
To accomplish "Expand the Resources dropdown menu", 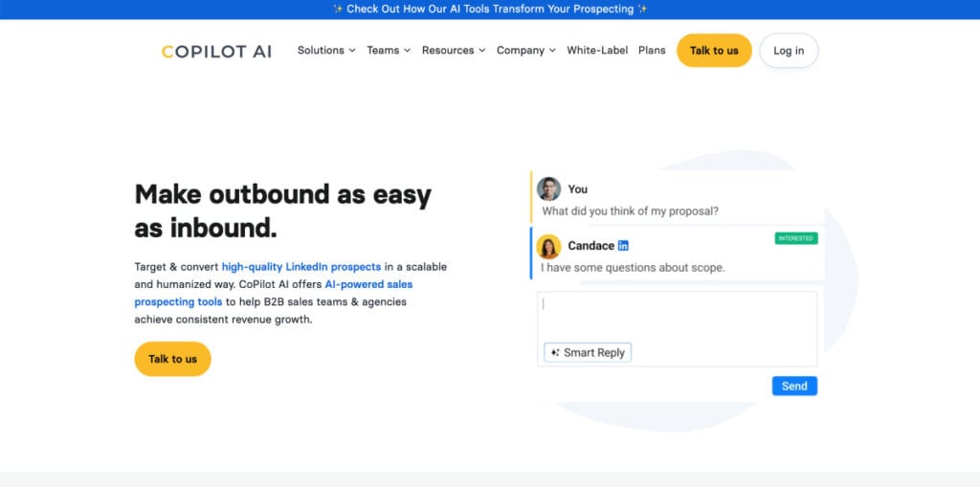I will pos(454,50).
